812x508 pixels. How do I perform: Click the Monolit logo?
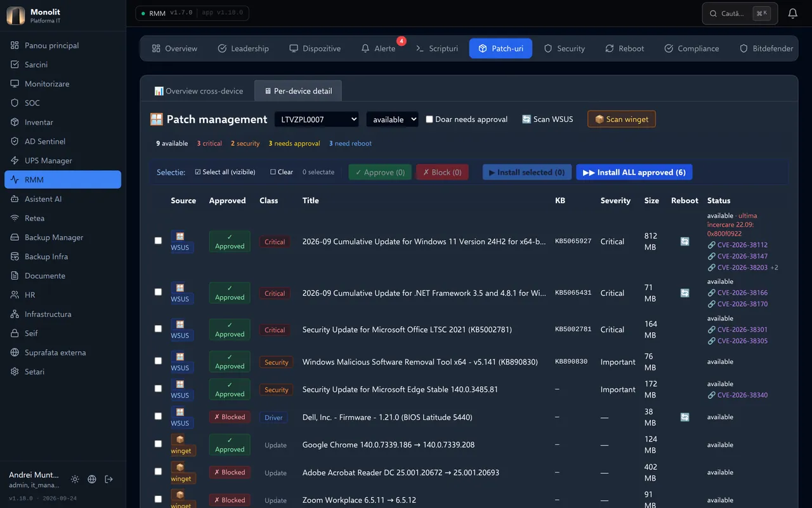[16, 15]
